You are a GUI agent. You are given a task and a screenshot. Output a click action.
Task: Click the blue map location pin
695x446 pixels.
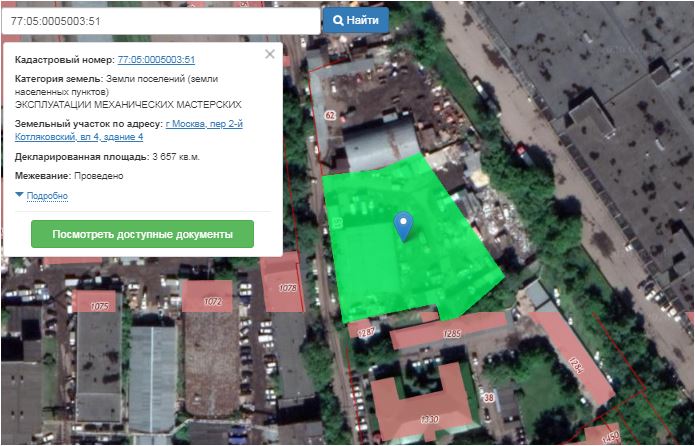(x=403, y=225)
